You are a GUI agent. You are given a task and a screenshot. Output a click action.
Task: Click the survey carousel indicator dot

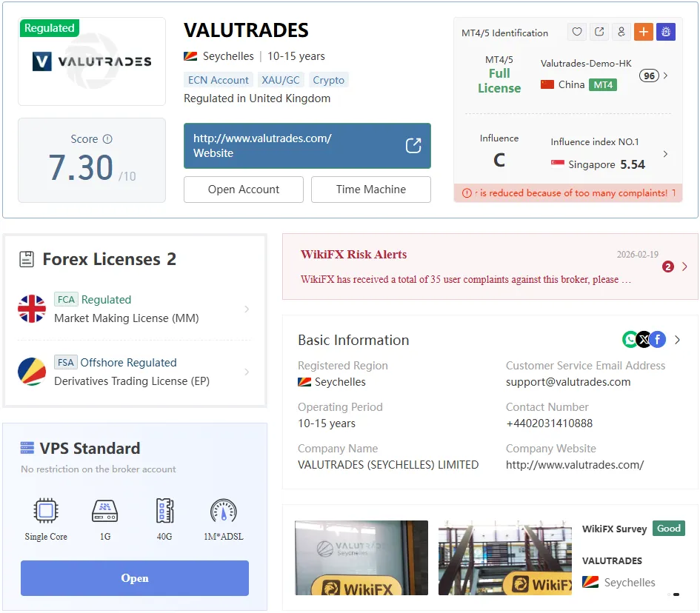[x=676, y=594]
